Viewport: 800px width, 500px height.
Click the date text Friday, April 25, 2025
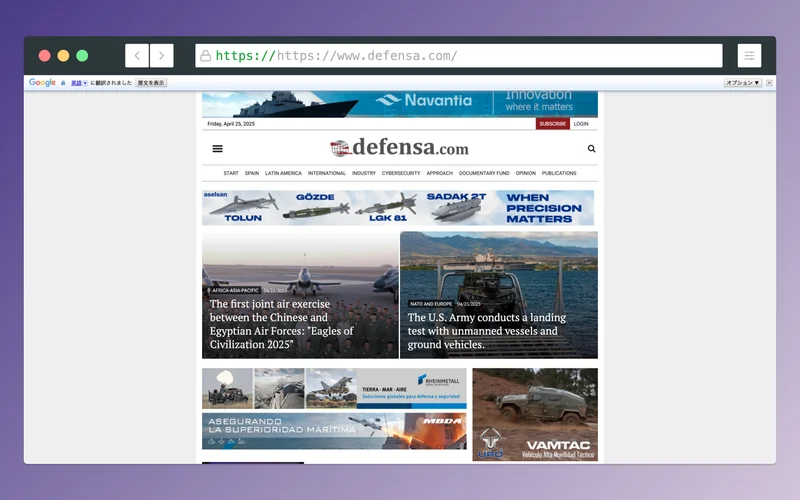pyautogui.click(x=231, y=123)
